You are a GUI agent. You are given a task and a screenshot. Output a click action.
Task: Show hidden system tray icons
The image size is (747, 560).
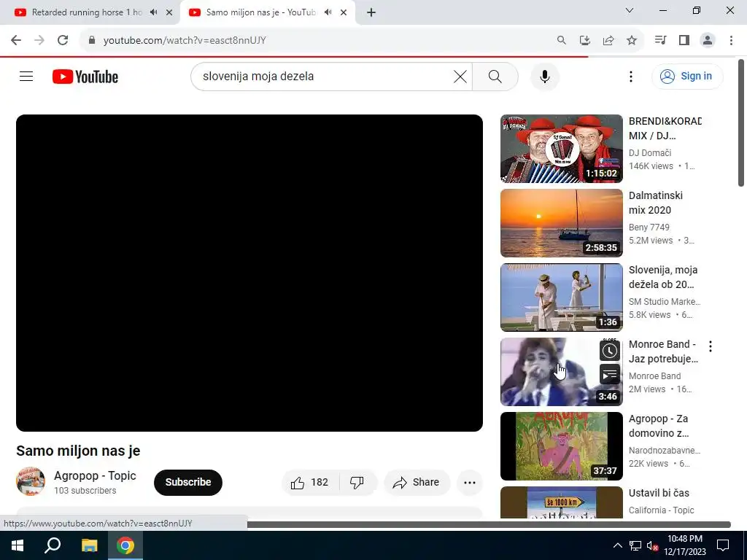tap(617, 545)
